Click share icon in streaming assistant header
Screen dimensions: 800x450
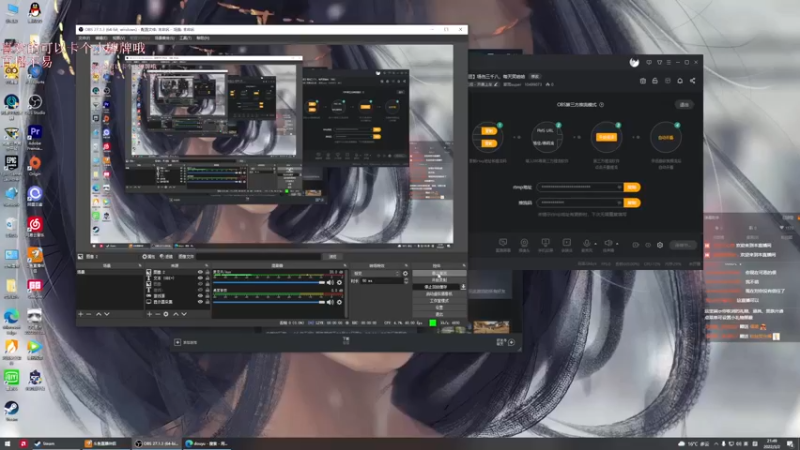point(692,81)
